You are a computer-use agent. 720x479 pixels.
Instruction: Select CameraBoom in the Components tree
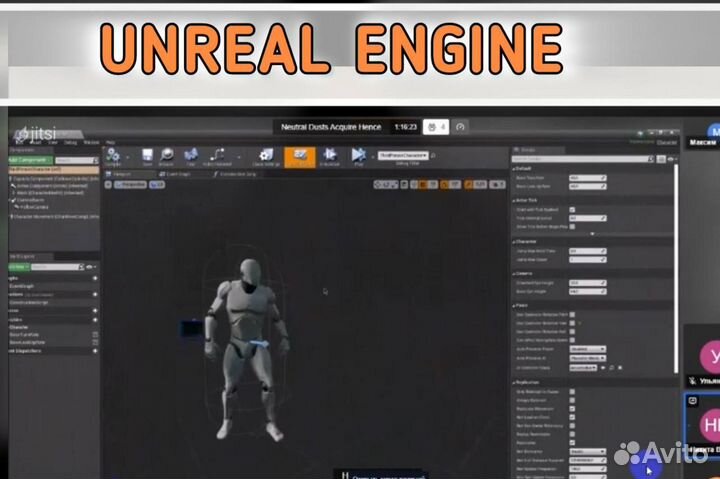coord(30,200)
